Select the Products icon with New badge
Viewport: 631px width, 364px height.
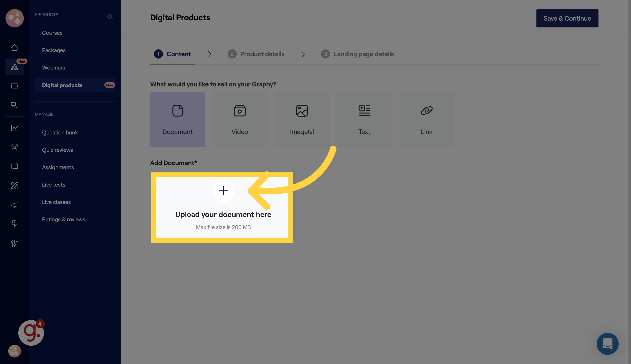coord(14,67)
